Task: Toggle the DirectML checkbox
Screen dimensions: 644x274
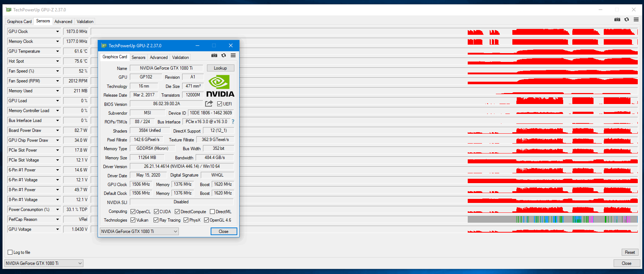Action: point(212,211)
